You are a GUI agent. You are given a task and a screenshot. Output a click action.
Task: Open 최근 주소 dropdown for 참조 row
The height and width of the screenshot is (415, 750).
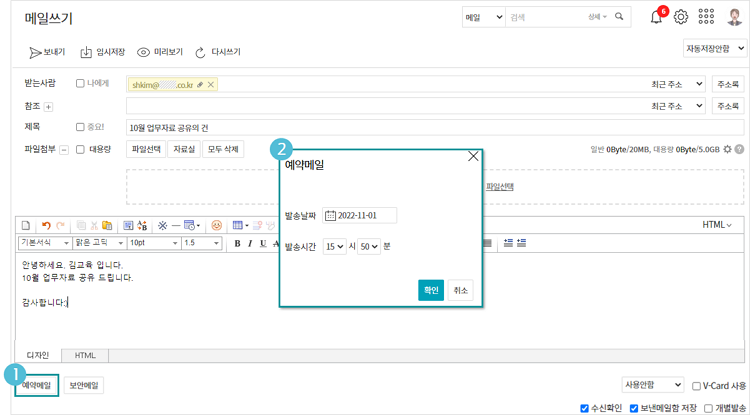[x=677, y=106]
